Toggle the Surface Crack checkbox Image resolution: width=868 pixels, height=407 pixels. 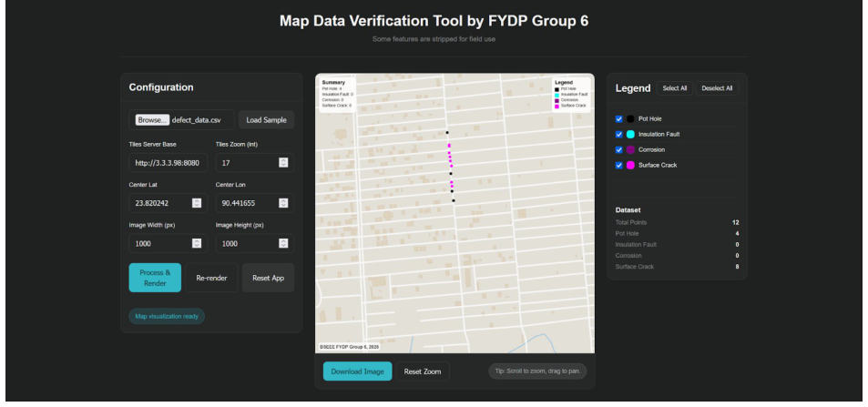[x=618, y=165]
